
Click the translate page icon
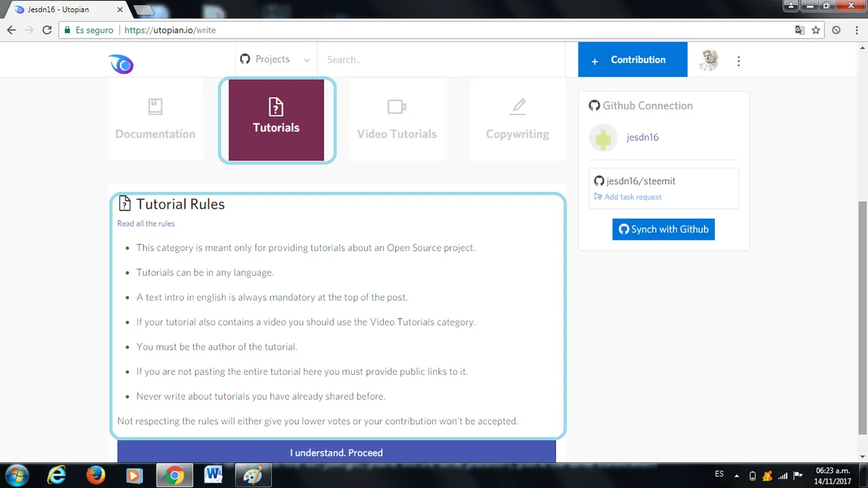click(x=800, y=30)
